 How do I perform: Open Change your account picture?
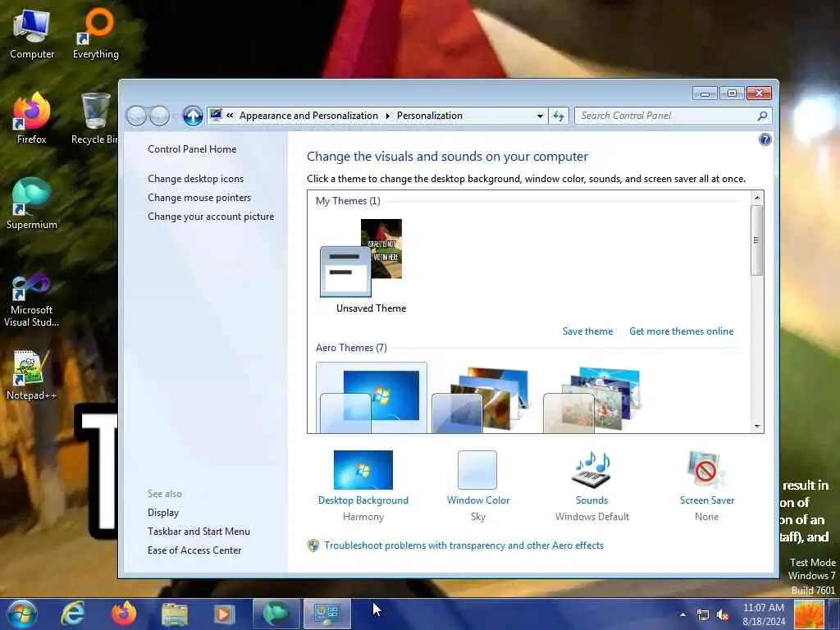211,217
